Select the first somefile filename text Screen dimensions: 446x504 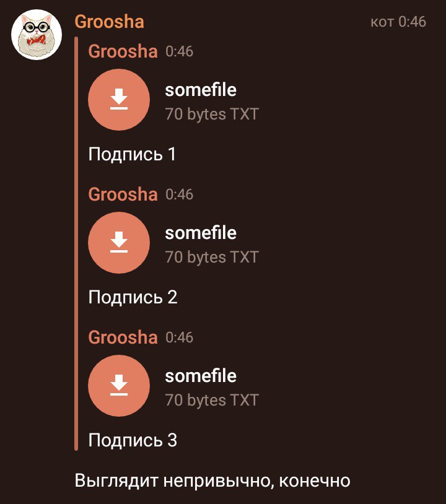point(201,90)
